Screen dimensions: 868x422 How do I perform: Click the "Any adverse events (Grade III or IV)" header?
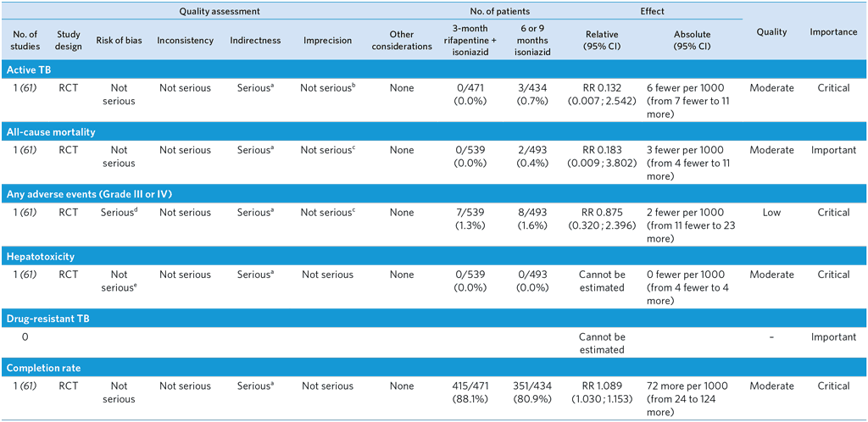tap(88, 194)
